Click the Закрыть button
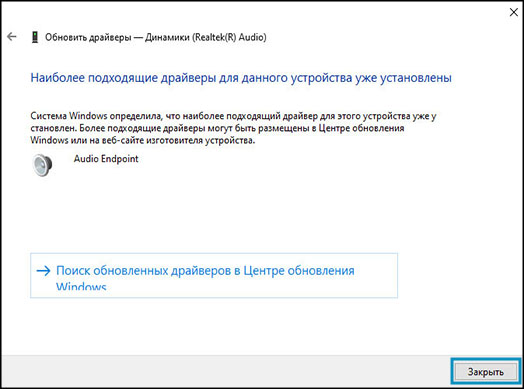 [486, 372]
